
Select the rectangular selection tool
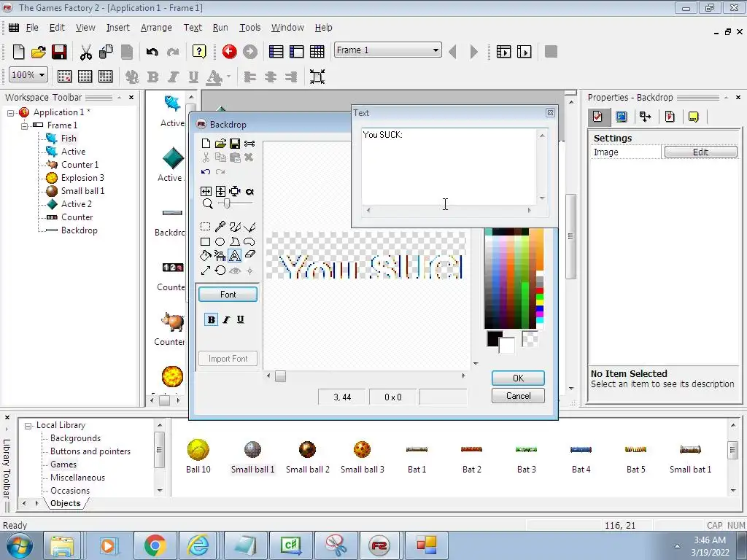pos(205,227)
